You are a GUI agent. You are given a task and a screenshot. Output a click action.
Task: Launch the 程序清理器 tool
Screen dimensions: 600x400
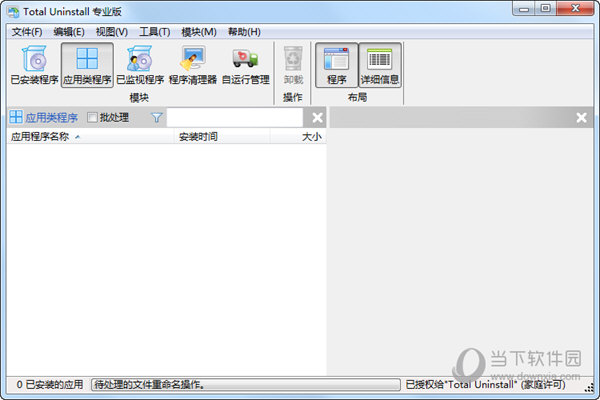click(x=193, y=65)
